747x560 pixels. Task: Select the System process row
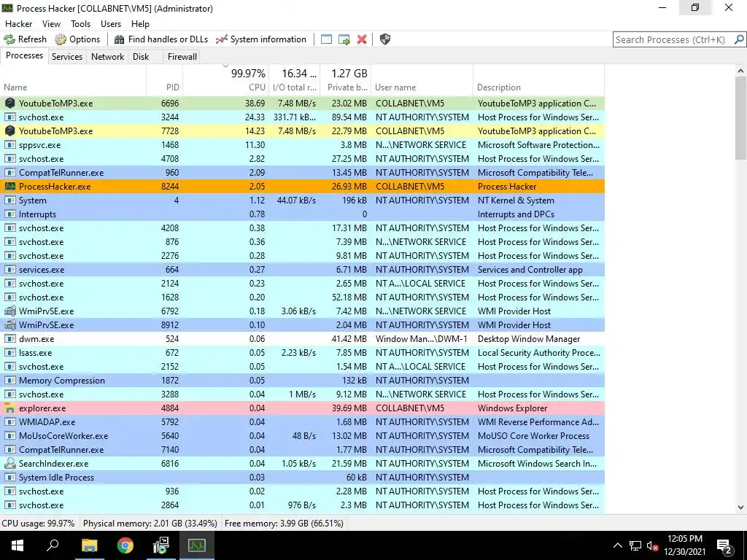point(303,200)
